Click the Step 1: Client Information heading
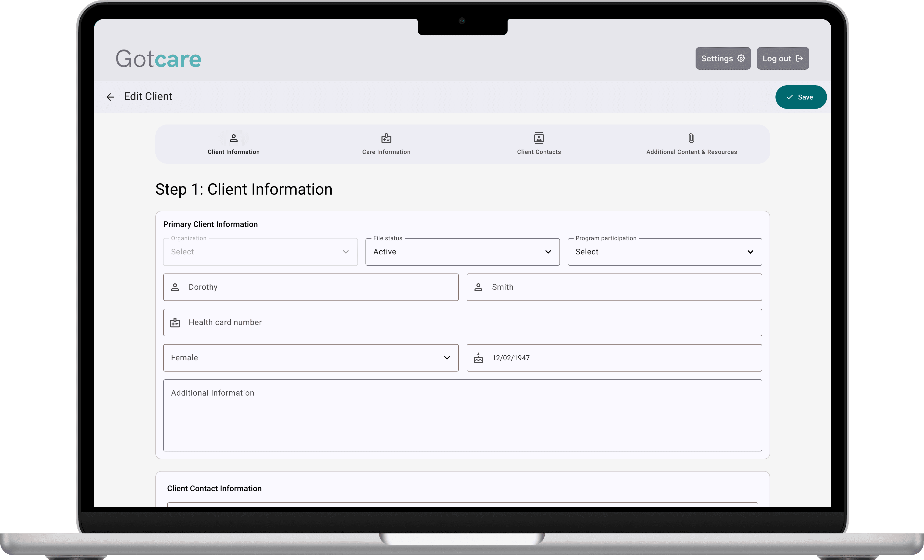Screen dimensions: 924x560 coord(244,189)
